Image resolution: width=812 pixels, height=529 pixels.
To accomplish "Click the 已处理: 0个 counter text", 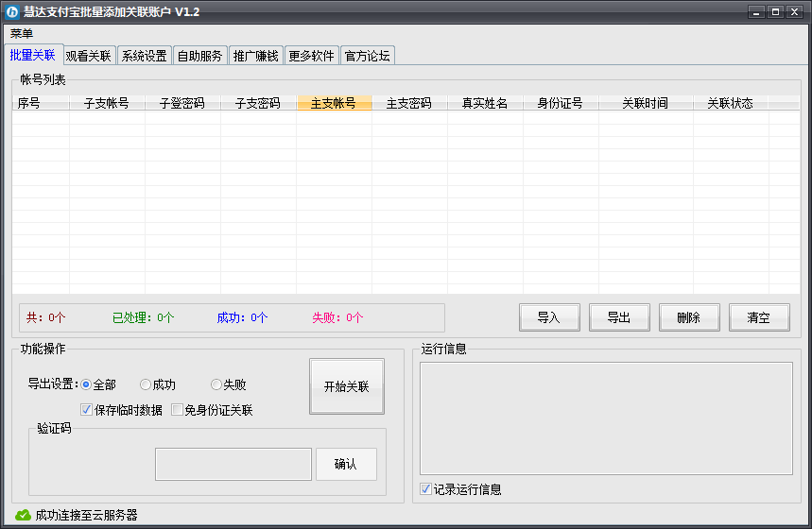I will point(144,317).
